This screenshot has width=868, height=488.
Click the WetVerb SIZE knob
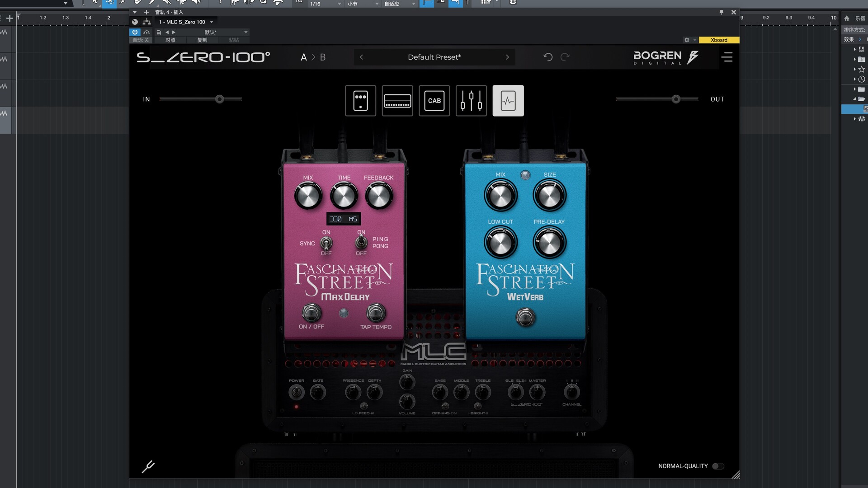549,195
